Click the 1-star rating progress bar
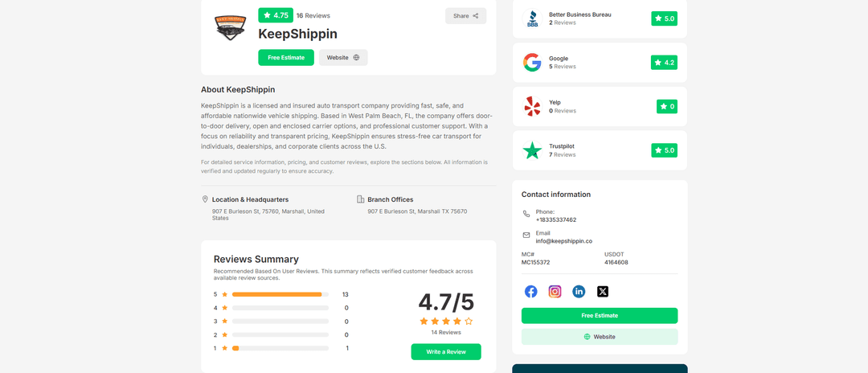Viewport: 868px width, 373px height. tap(280, 348)
